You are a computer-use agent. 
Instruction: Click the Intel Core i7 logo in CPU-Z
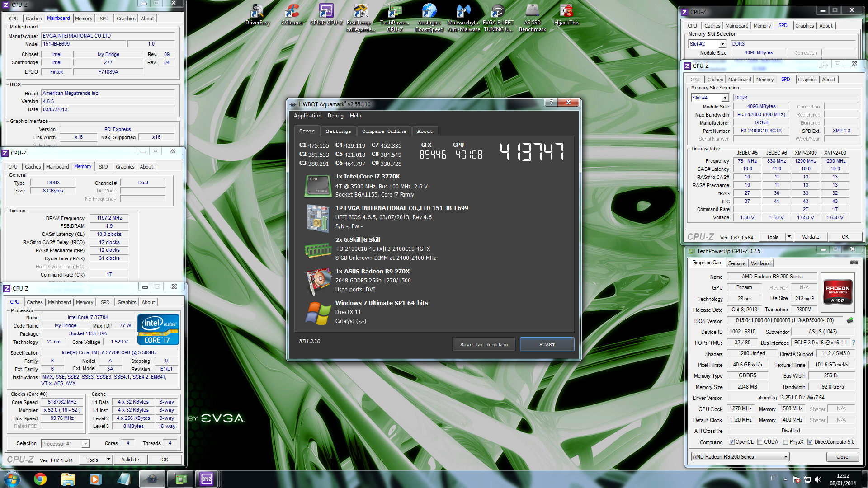tap(158, 329)
